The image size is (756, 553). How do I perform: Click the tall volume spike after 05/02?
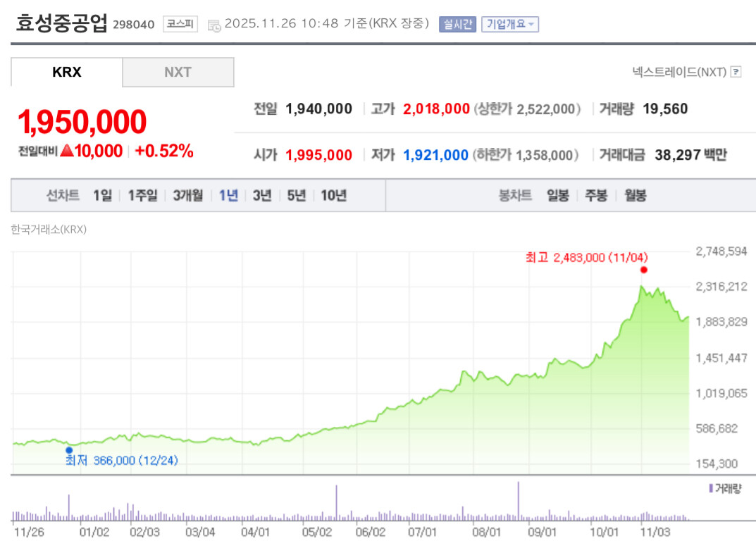pyautogui.click(x=336, y=503)
